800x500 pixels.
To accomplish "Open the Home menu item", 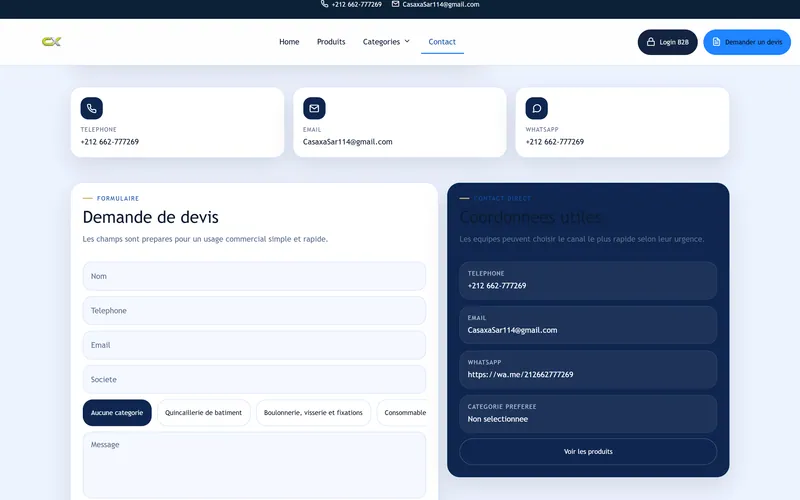I will coord(289,42).
